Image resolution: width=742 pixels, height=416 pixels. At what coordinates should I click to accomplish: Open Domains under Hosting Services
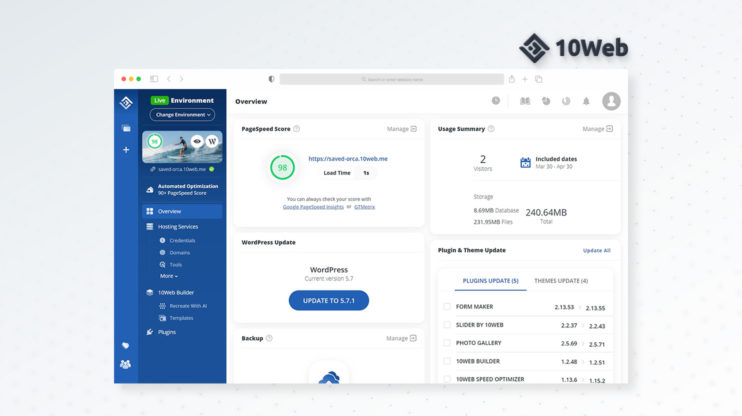179,253
